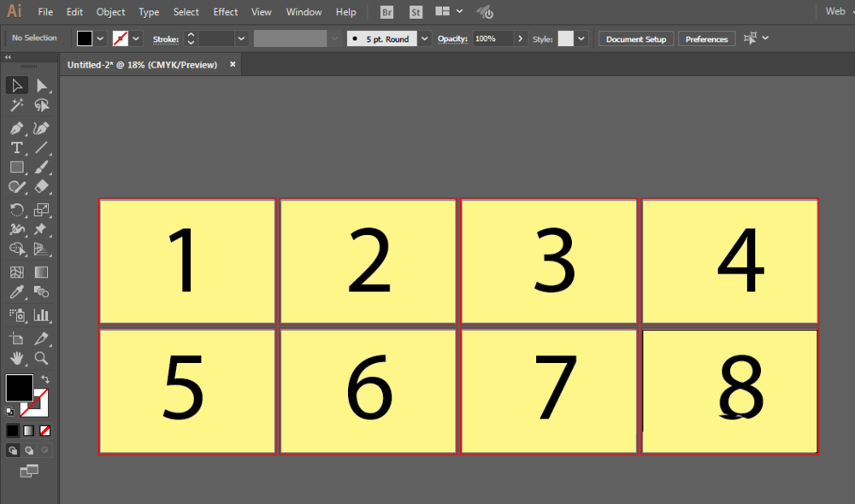This screenshot has height=504, width=855.
Task: Set paint mode to Gradient
Action: pos(29,431)
